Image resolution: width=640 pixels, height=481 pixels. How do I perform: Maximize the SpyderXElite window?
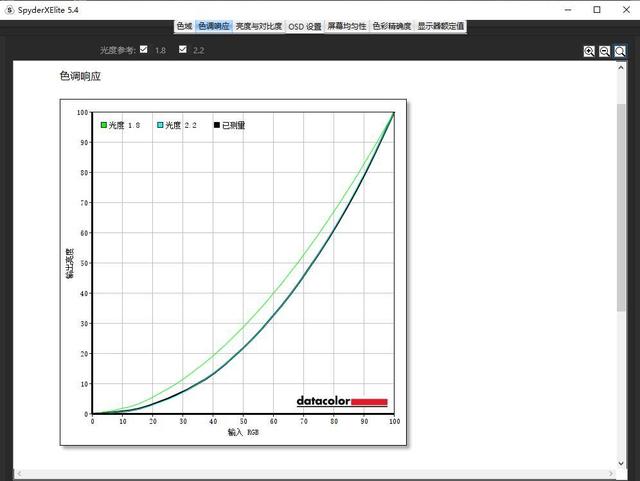(x=597, y=10)
